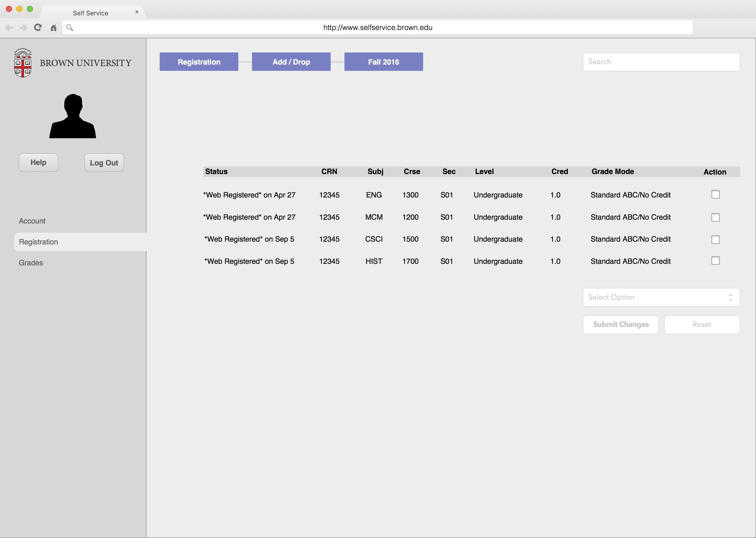Click course number 1500
756x538 pixels.
411,239
